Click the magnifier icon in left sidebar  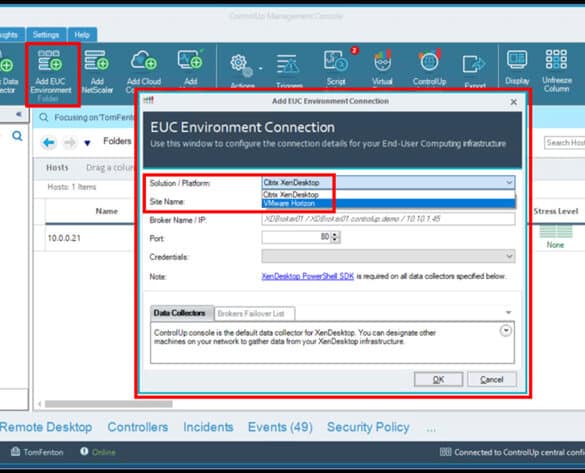coord(17,136)
